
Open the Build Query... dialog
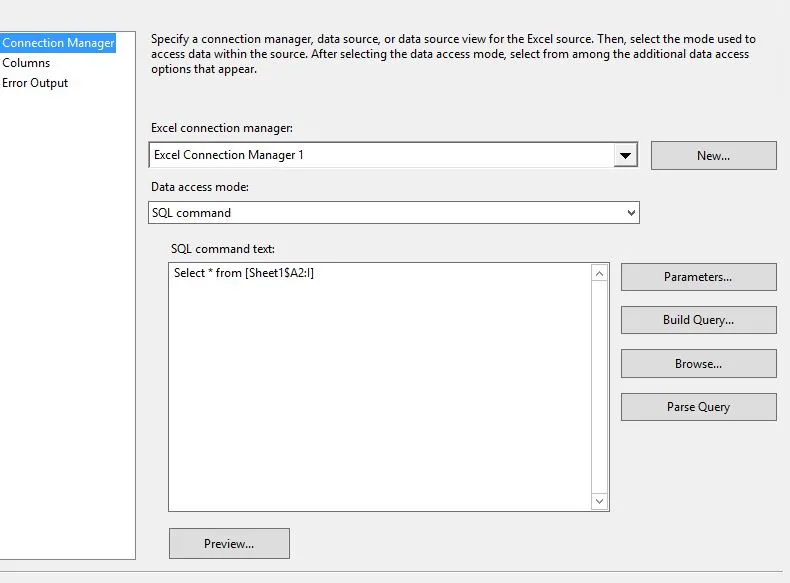(x=698, y=320)
